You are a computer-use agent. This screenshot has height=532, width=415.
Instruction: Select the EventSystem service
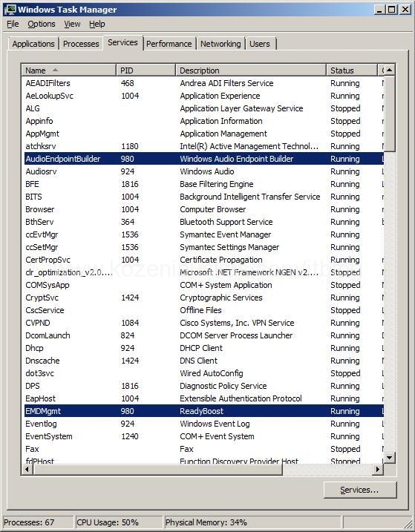(203, 436)
